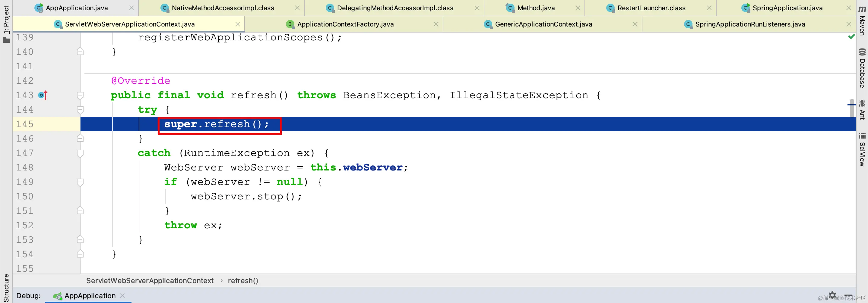Screen dimensions: 868x303
Task: Click super.refresh() call on line 145
Action: click(217, 124)
